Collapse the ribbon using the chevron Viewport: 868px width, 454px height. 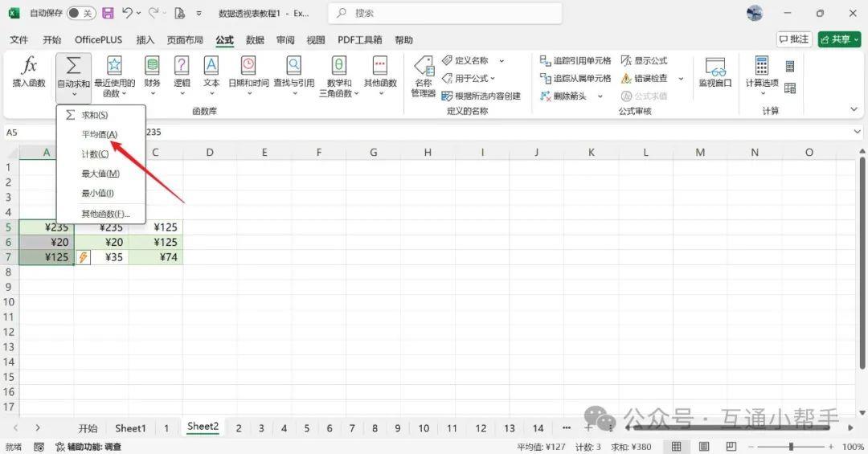click(854, 109)
